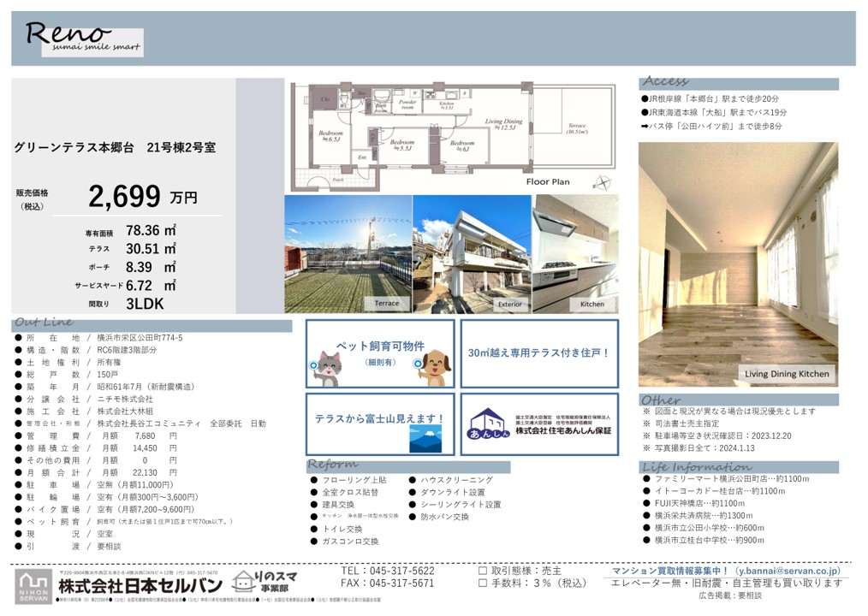Click the 30㎡越え専用テラス付き住戸 banner
Viewport: 868px width, 616px height.
[538, 352]
